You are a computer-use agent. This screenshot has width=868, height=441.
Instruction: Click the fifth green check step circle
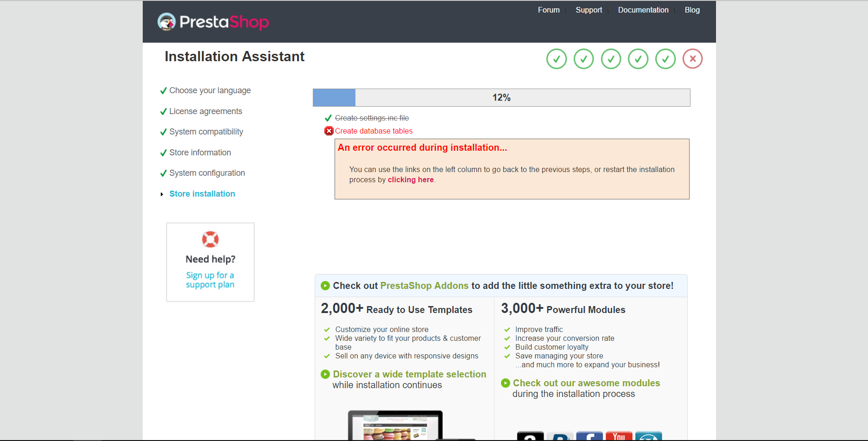point(665,59)
